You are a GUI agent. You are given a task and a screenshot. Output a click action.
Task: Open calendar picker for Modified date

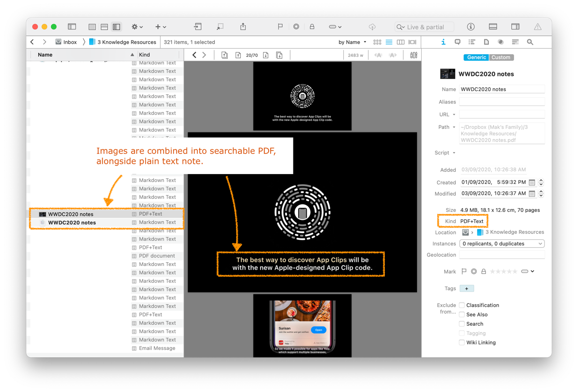tap(532, 194)
